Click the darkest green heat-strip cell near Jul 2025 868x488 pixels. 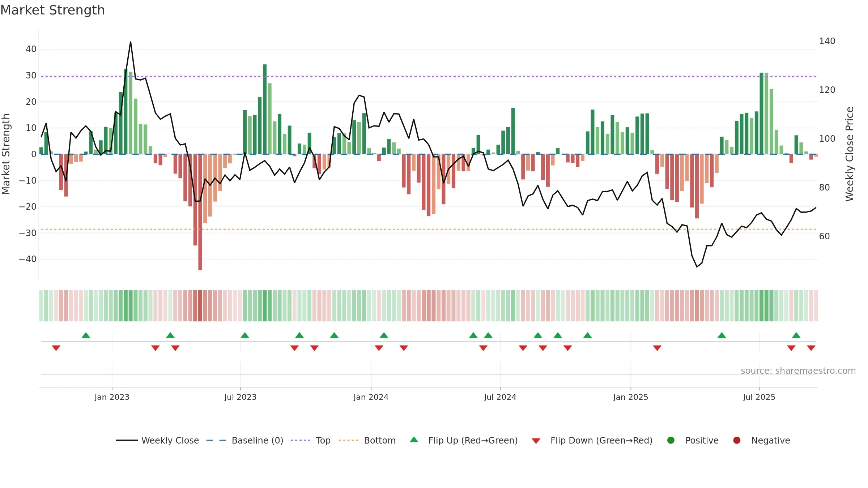coord(761,306)
